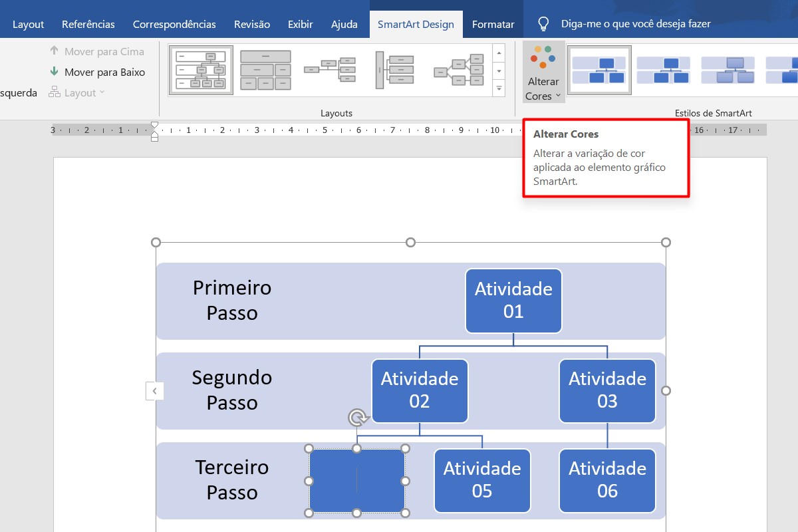Click the Atividade 06 box
The image size is (798, 532).
[607, 480]
